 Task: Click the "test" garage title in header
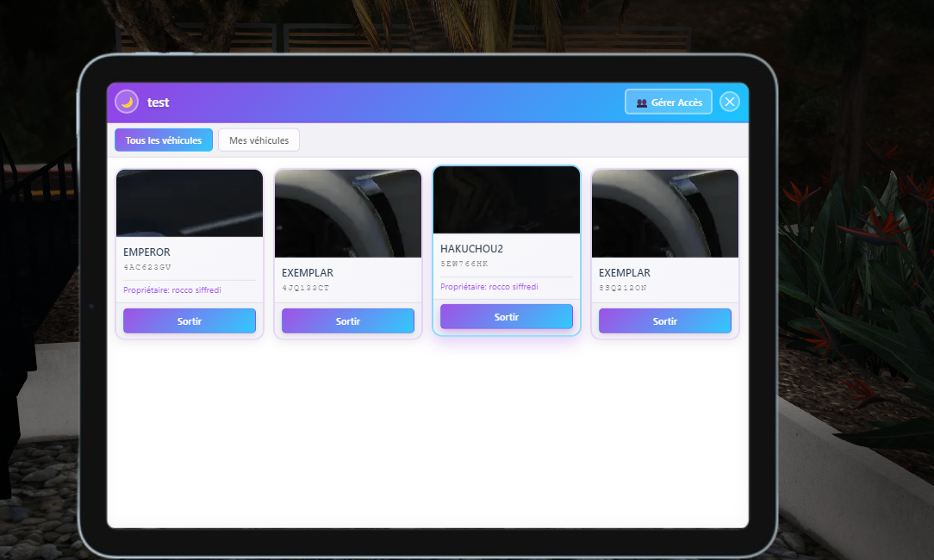[159, 103]
